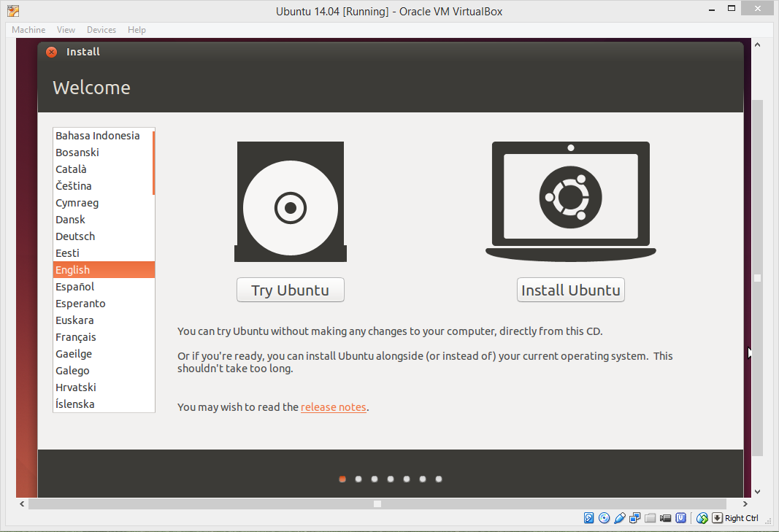779x532 pixels.
Task: Click the network adapters status icon
Action: (635, 518)
